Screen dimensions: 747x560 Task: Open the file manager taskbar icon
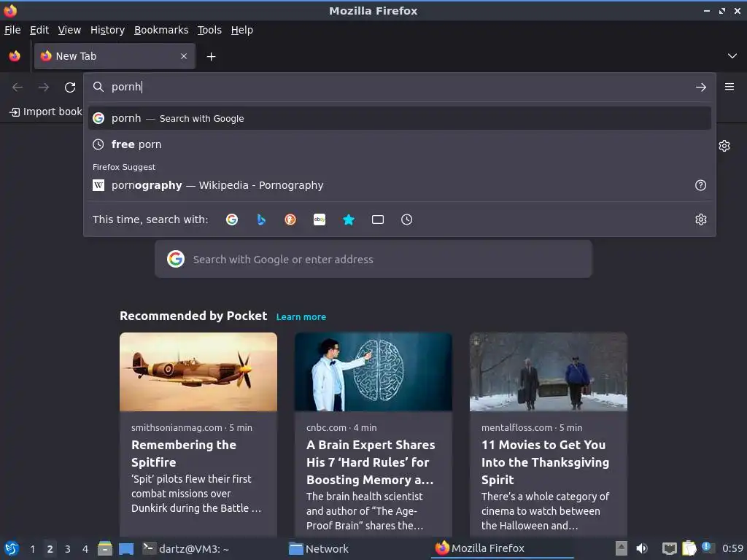pyautogui.click(x=105, y=548)
